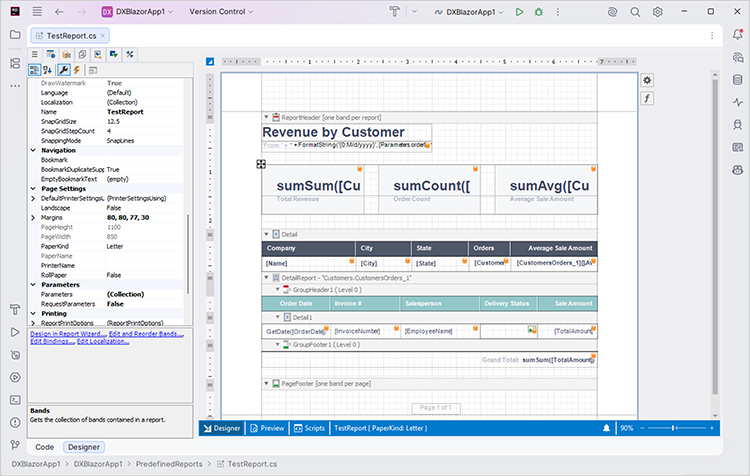The width and height of the screenshot is (750, 476).
Task: Toggle Alphabetical sort in property grid
Action: (47, 70)
